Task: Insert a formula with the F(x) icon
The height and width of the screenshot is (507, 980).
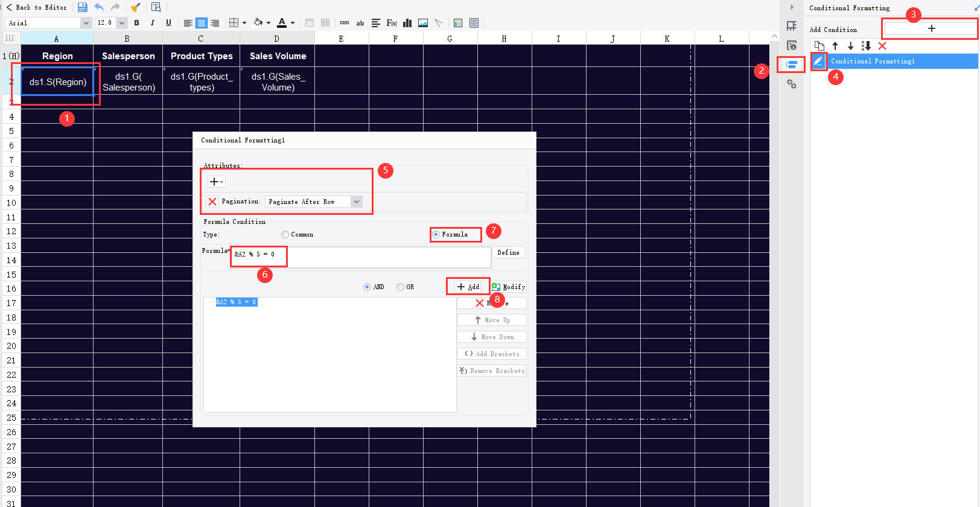Action: pyautogui.click(x=392, y=23)
